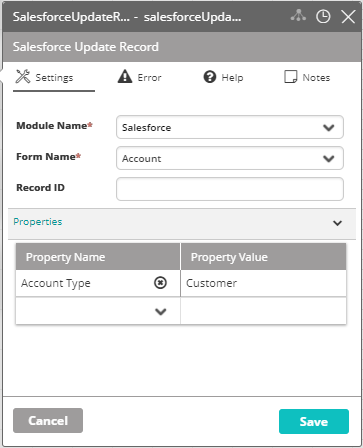
Task: Click the Property Value column header
Action: [x=263, y=257]
